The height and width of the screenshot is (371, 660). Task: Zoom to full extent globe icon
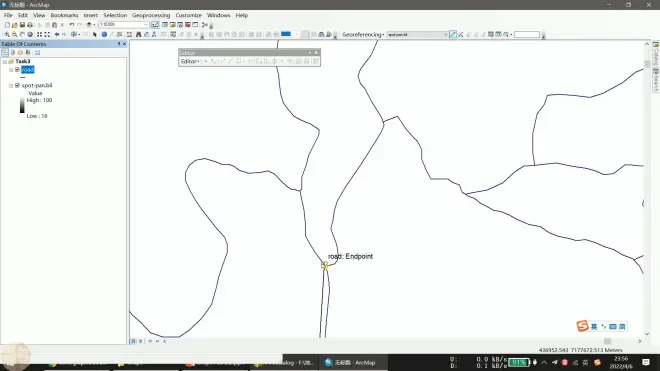pos(30,35)
